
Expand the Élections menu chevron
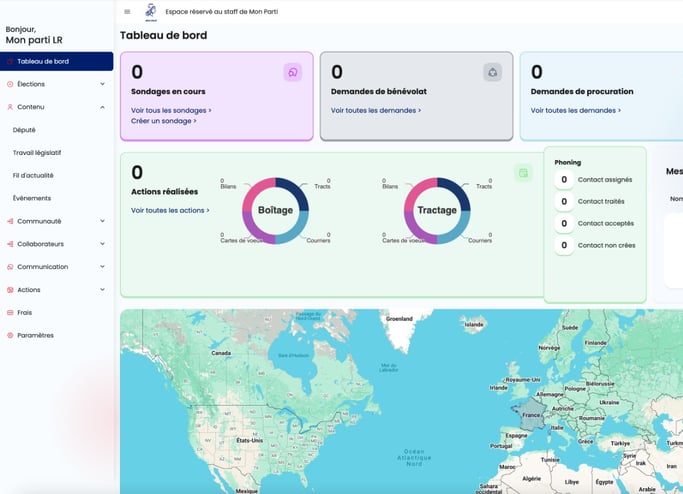point(102,84)
